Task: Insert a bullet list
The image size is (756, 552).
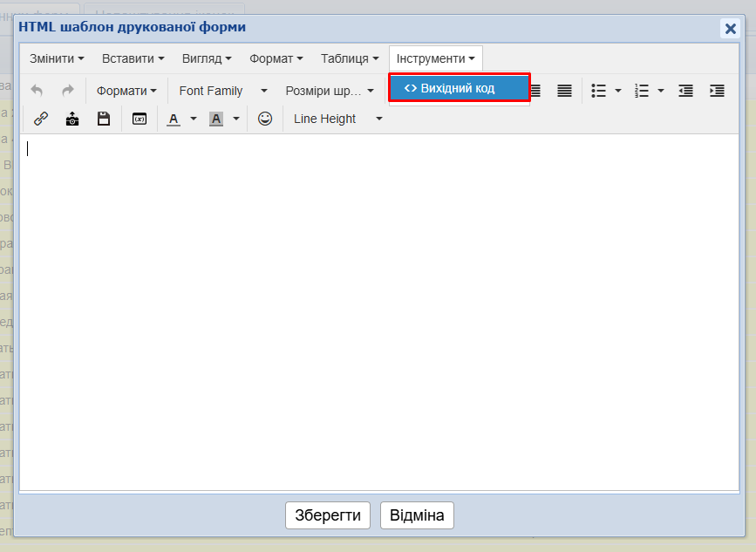Action: click(599, 91)
